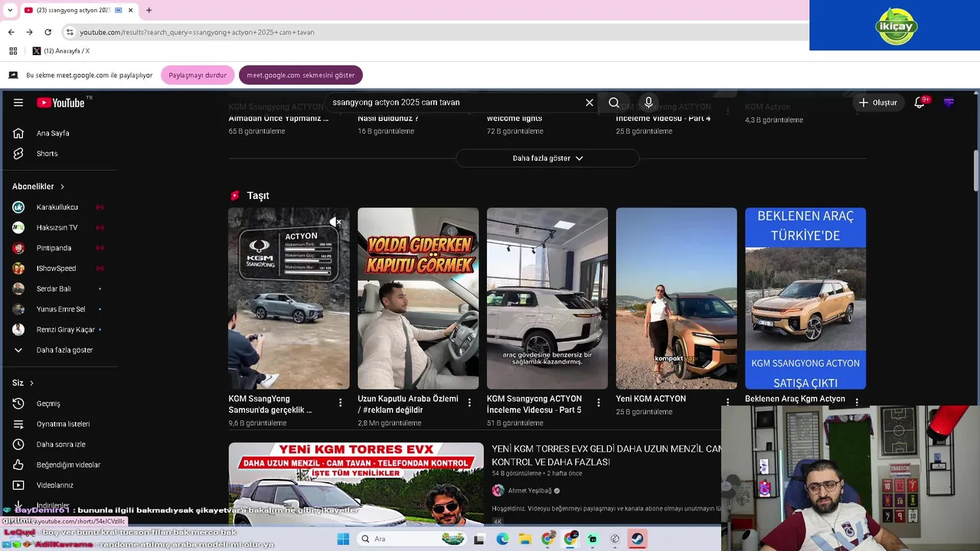This screenshot has width=980, height=551.
Task: Open more options for Yeni KGM ACTYON
Action: coord(728,403)
